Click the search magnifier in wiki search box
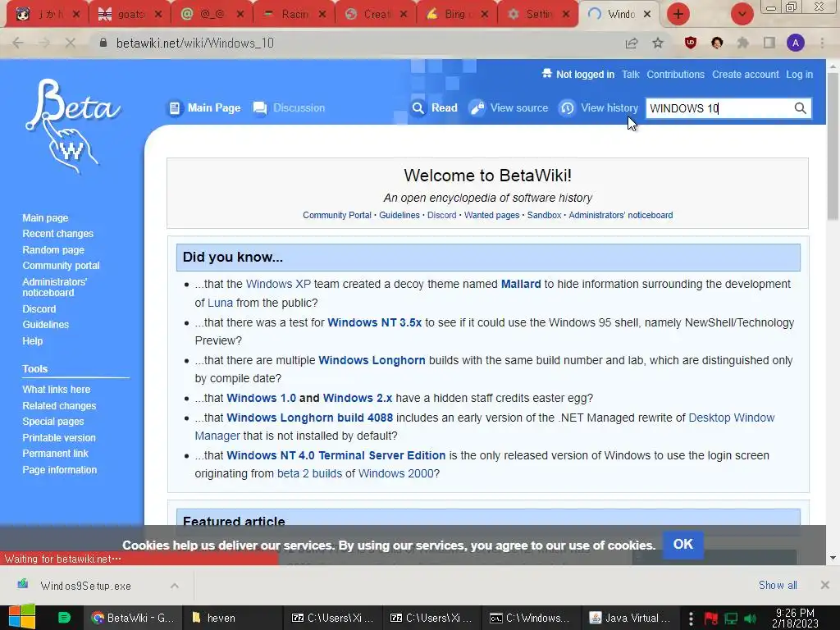Image resolution: width=840 pixels, height=630 pixels. [x=800, y=108]
